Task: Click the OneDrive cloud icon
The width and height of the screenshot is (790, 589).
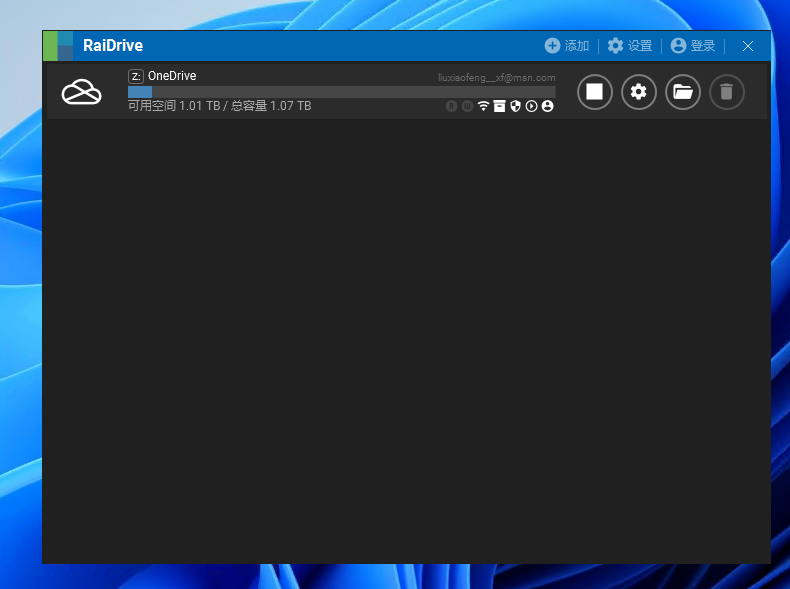Action: point(82,93)
